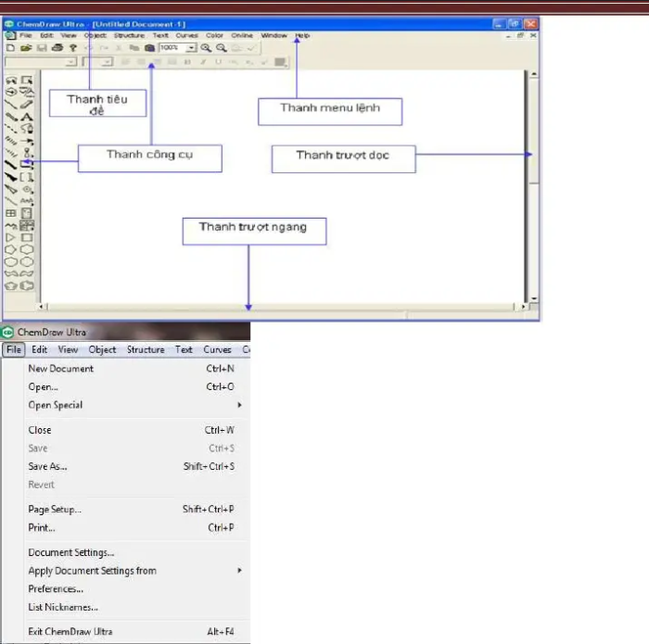
Task: Open Text menu in lower menu bar
Action: 184,349
